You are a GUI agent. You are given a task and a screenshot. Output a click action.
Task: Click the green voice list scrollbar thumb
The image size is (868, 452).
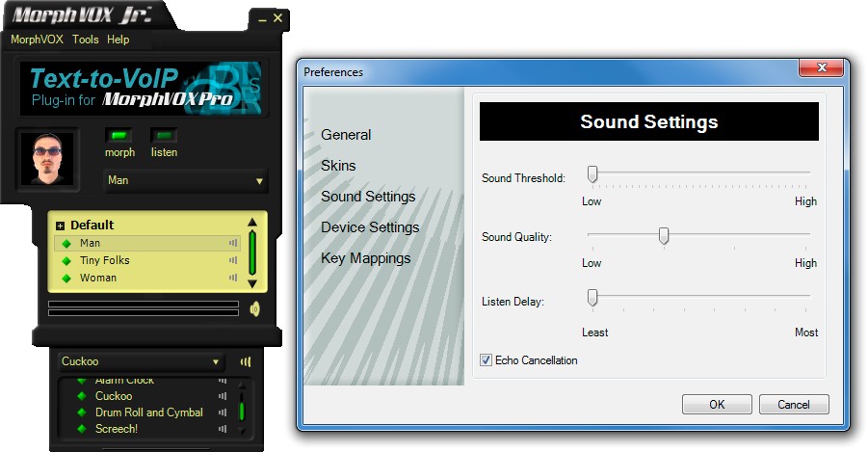coord(252,253)
